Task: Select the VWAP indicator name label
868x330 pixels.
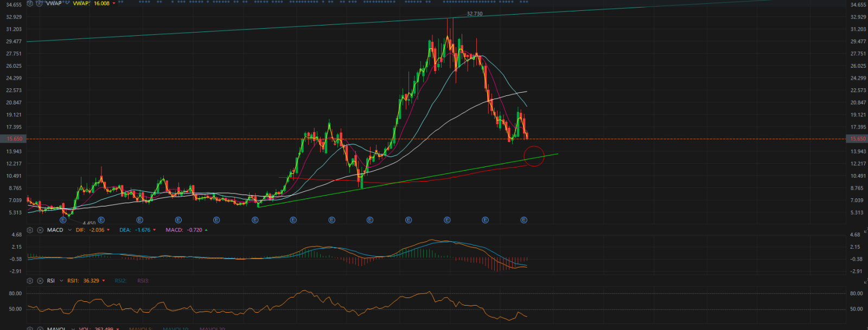Action: coord(54,3)
